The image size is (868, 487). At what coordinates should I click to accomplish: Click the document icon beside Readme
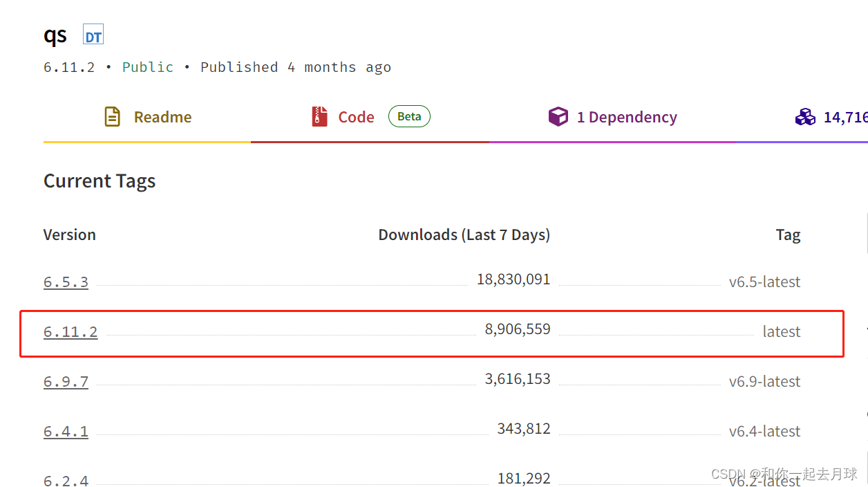[x=112, y=116]
